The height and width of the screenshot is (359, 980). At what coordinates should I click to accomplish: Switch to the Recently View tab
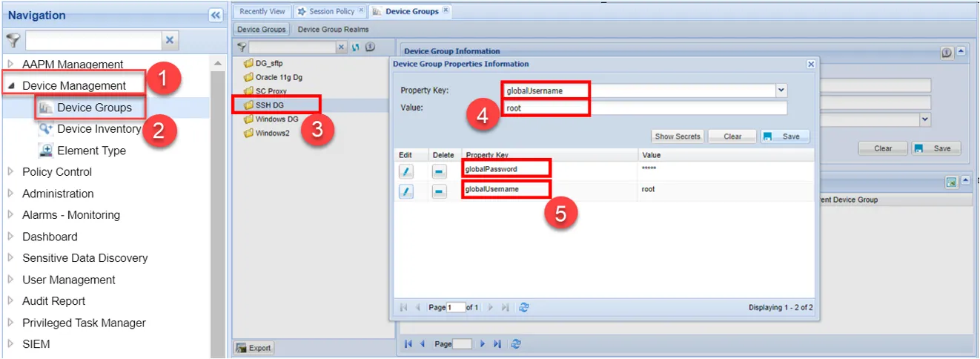(x=262, y=11)
